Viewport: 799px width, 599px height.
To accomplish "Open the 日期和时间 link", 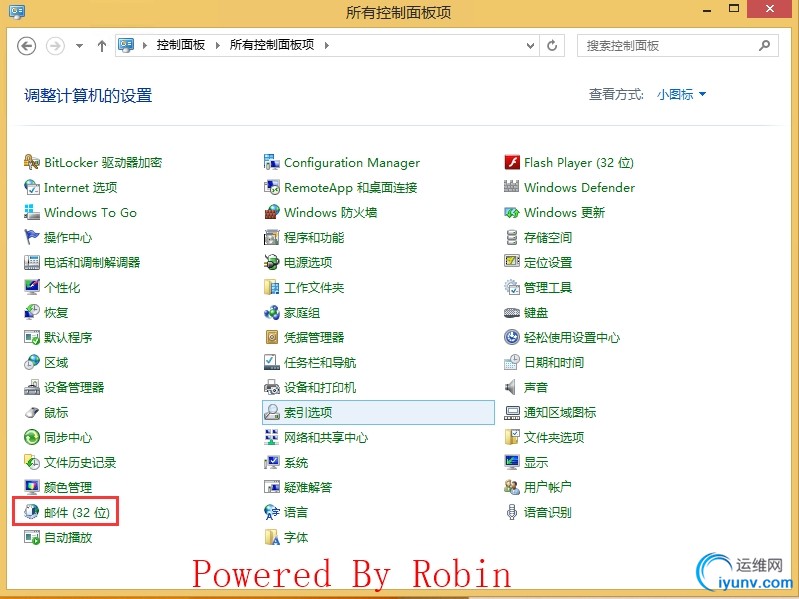I will pyautogui.click(x=554, y=362).
